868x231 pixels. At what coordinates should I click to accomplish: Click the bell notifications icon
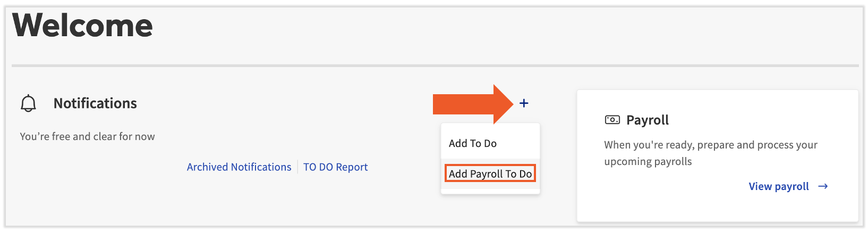[28, 103]
